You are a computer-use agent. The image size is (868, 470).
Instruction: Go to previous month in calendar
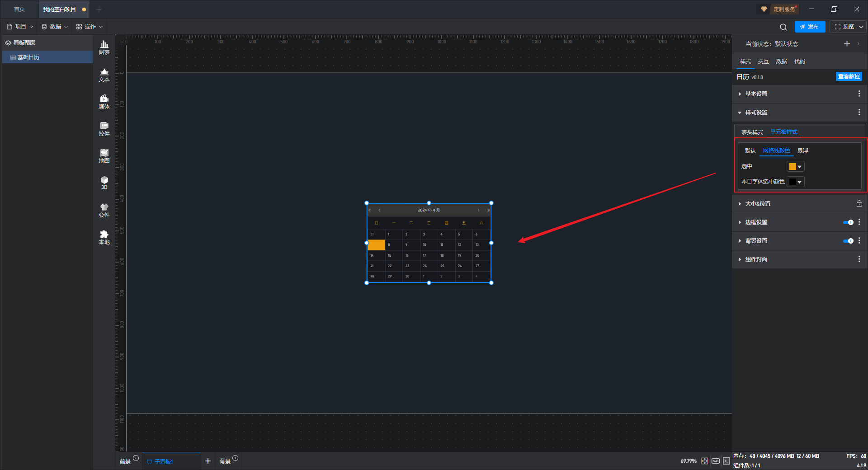click(x=379, y=210)
